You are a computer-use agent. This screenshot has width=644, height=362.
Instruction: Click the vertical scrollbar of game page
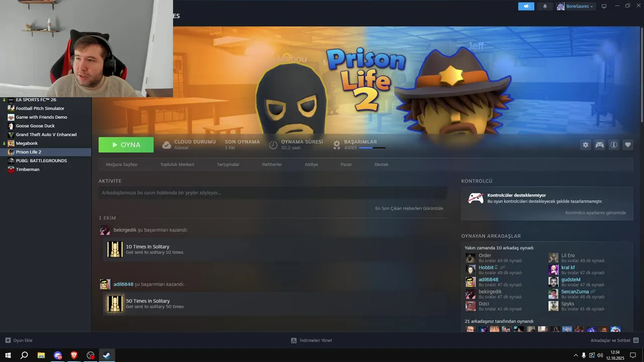coord(641,74)
